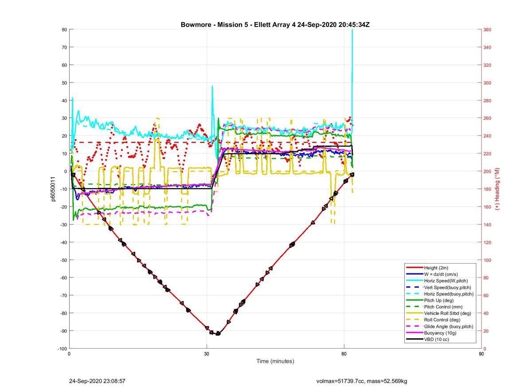Click the 'Time (minutes)' x-axis label
This screenshot has width=532, height=392.
click(275, 361)
